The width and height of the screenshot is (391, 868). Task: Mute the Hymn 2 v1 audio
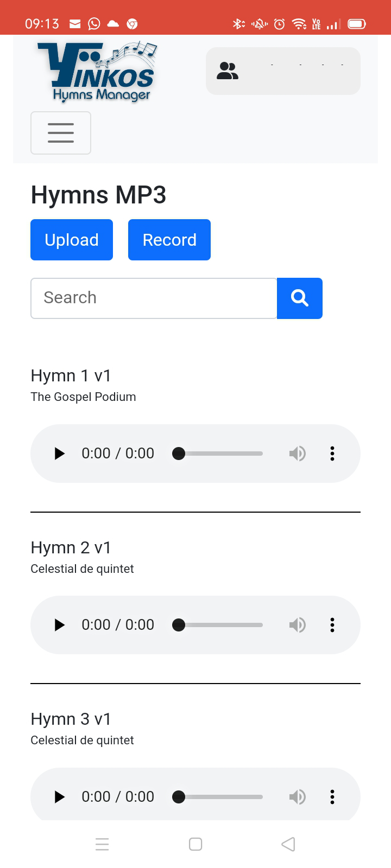pyautogui.click(x=297, y=625)
